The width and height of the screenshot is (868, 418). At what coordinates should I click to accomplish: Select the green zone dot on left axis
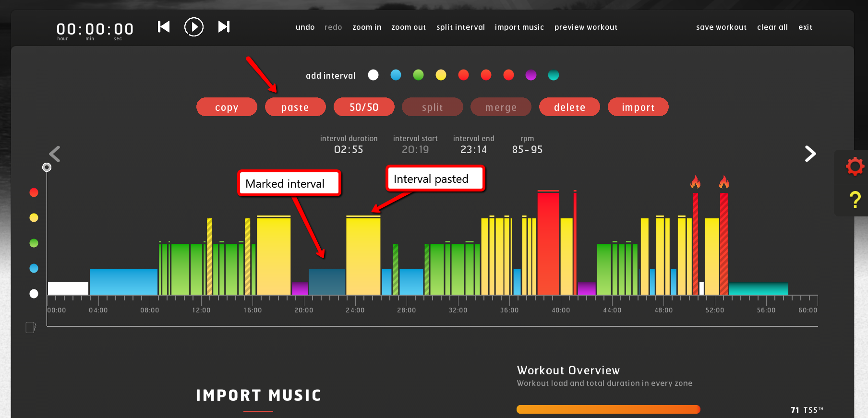click(34, 243)
